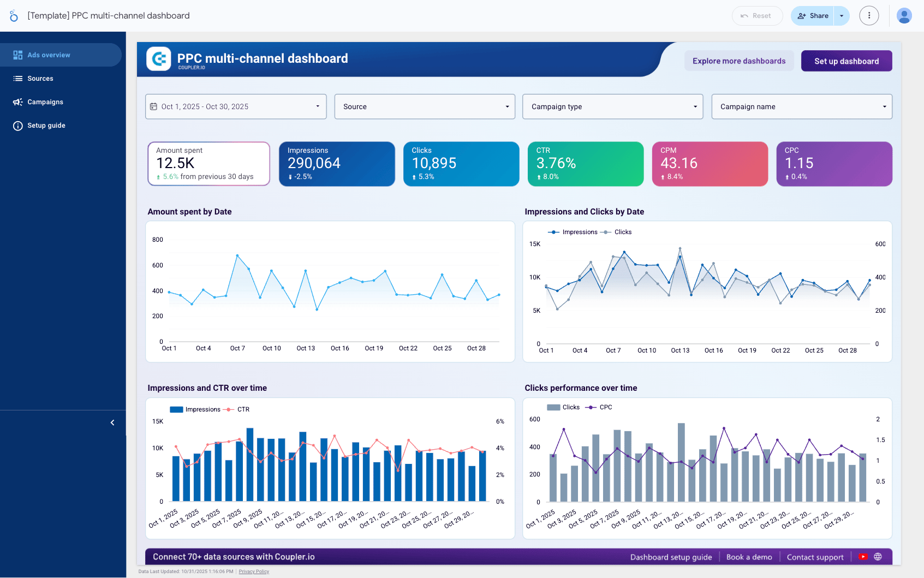Click the YouTube icon in footer
Image resolution: width=924 pixels, height=578 pixels.
pos(863,557)
